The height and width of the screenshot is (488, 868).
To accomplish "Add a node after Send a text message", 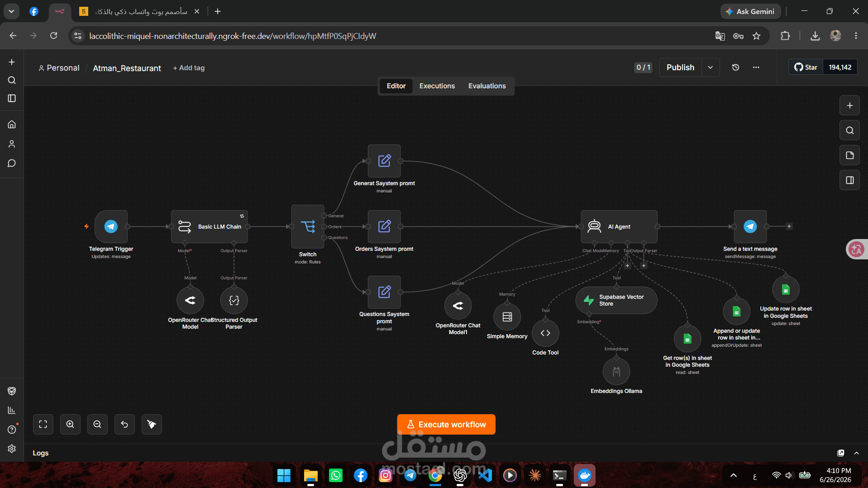I will (x=789, y=226).
